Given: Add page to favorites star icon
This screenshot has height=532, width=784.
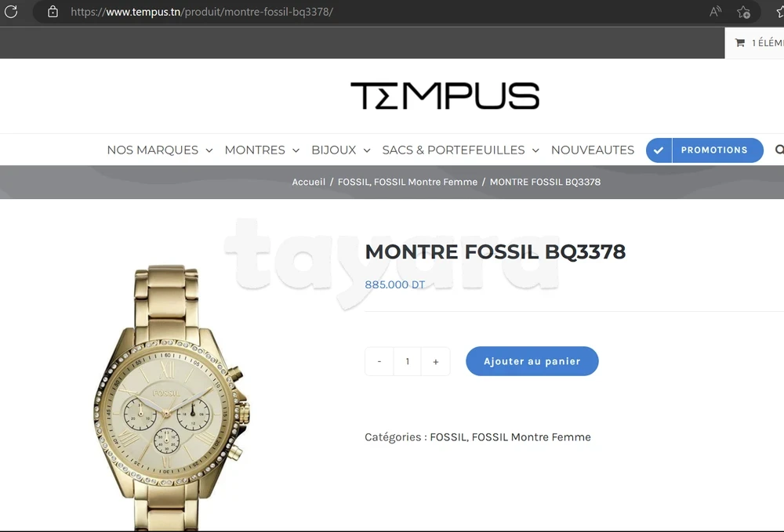Looking at the screenshot, I should coord(743,12).
